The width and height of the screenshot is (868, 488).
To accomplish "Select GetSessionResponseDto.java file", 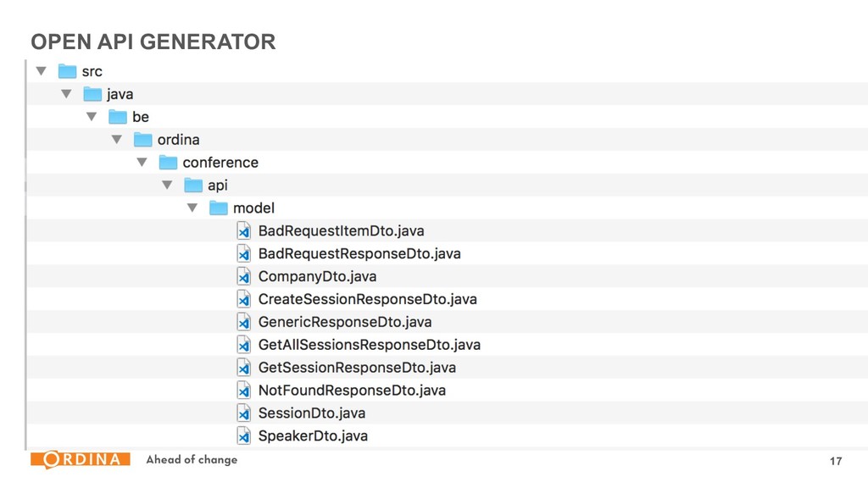I will point(357,368).
